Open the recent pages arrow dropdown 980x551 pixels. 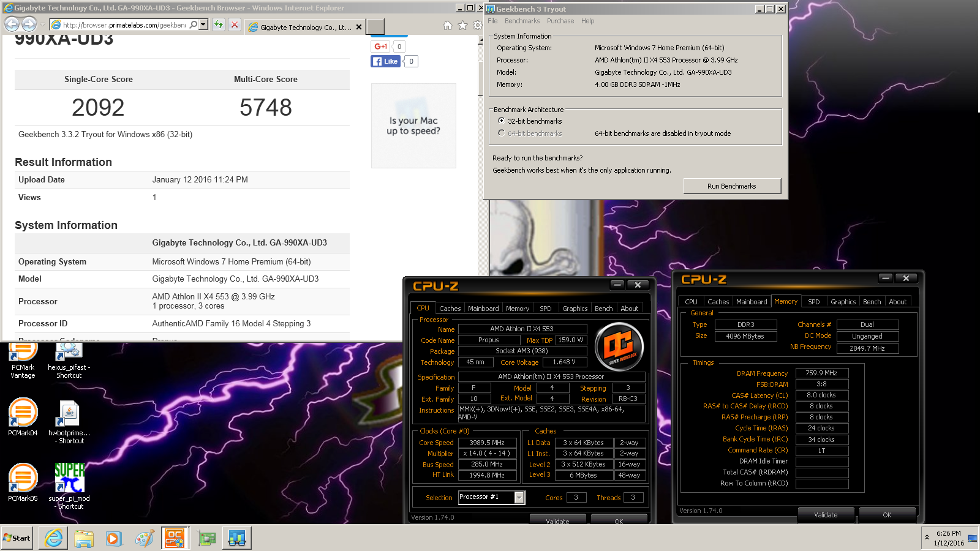pyautogui.click(x=42, y=25)
